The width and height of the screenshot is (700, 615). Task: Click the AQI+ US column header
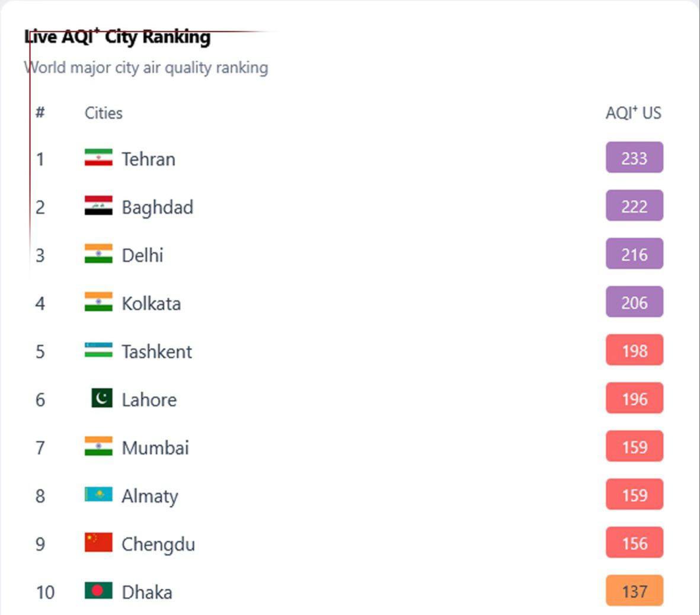click(x=633, y=113)
